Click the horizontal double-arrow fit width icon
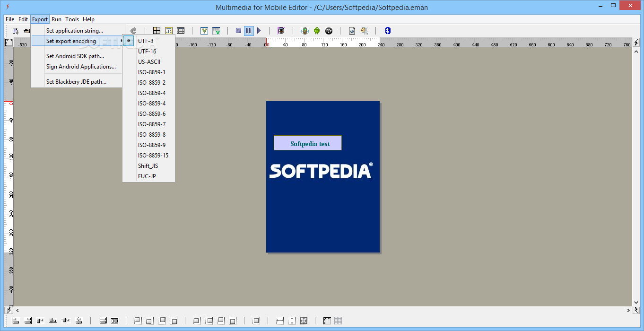The height and width of the screenshot is (331, 644). [280, 321]
